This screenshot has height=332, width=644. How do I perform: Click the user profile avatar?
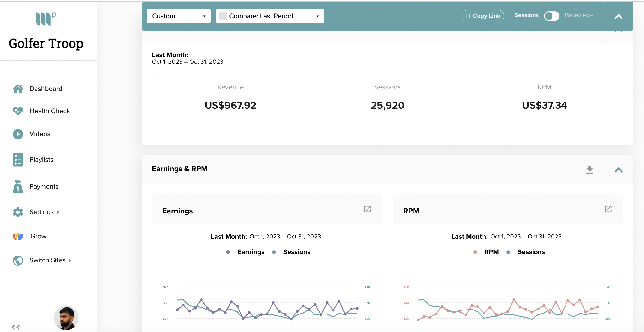pyautogui.click(x=66, y=318)
